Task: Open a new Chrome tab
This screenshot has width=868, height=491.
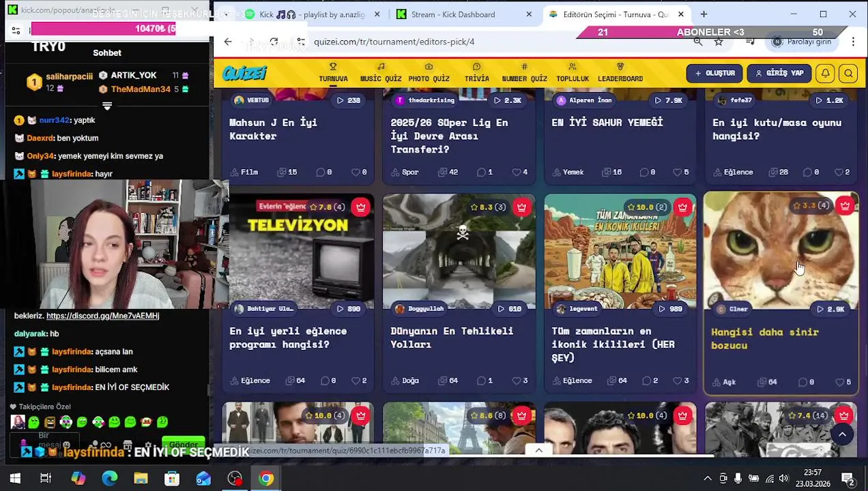Action: [x=704, y=14]
